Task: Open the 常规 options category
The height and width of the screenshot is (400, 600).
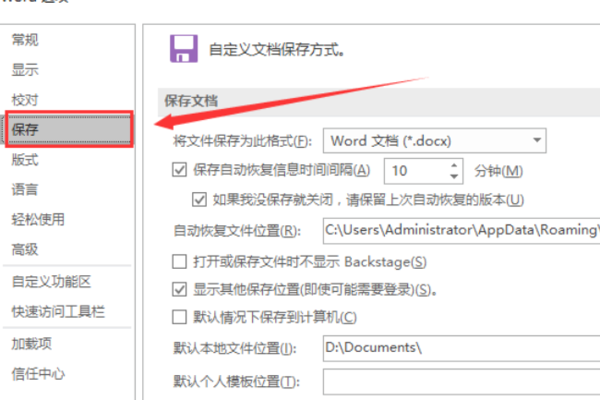Action: (25, 40)
